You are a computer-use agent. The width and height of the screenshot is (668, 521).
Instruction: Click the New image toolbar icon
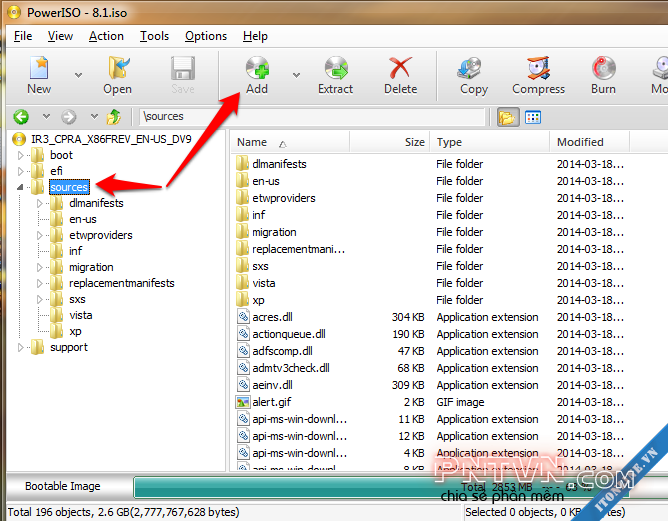point(39,68)
